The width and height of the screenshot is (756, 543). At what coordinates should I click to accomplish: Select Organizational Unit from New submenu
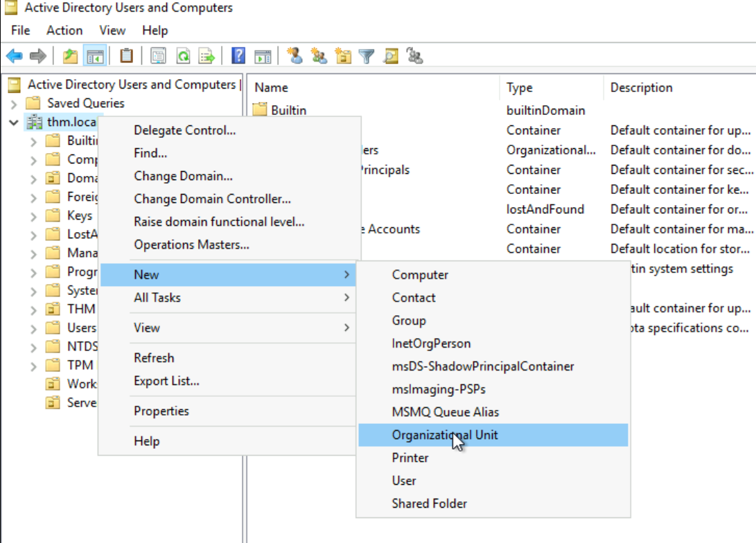(444, 435)
